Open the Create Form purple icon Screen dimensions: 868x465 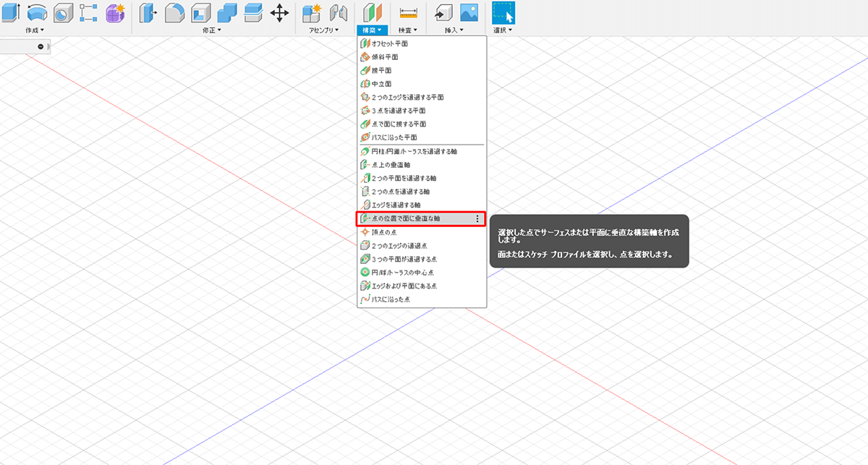(116, 12)
